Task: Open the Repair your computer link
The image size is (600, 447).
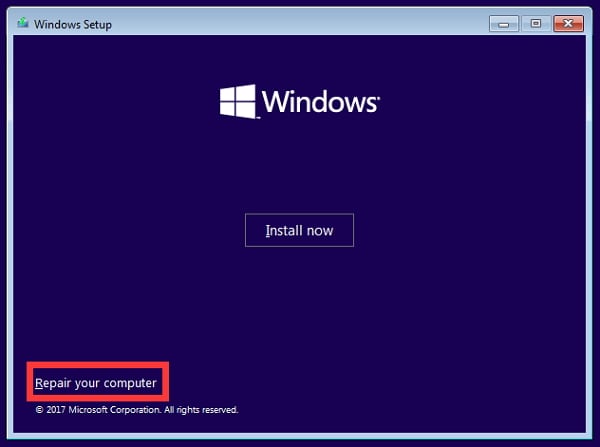Action: (x=96, y=383)
